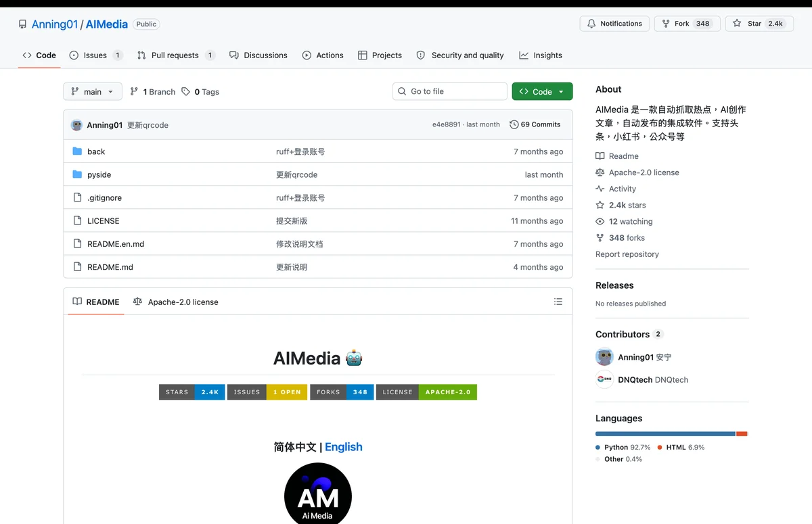The image size is (812, 524).
Task: Open the Pull requests tab
Action: (176, 55)
